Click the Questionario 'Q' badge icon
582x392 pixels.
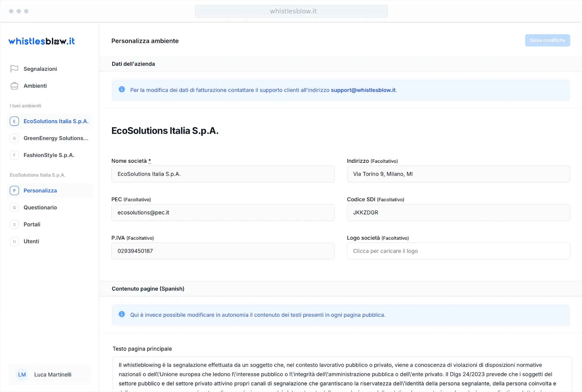(x=14, y=208)
